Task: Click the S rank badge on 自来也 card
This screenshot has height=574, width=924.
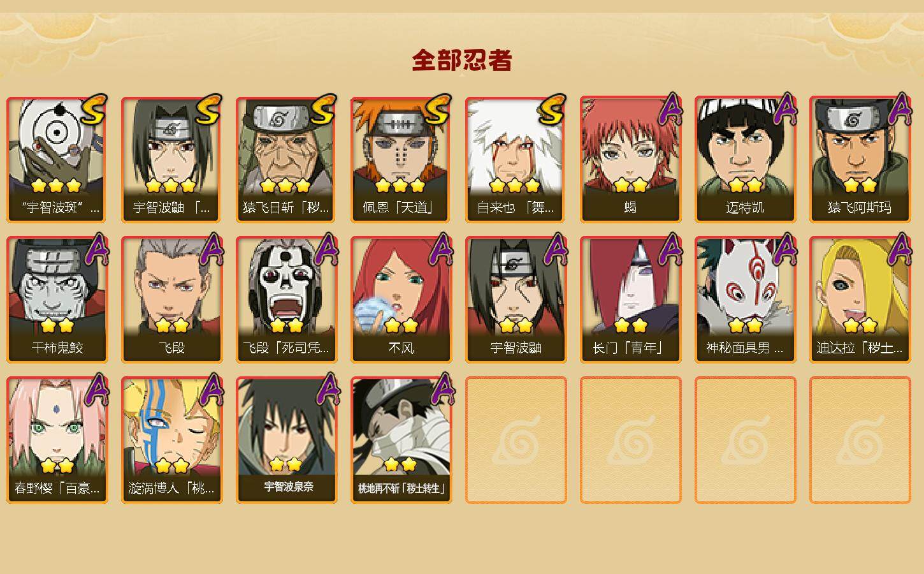Action: click(x=552, y=110)
